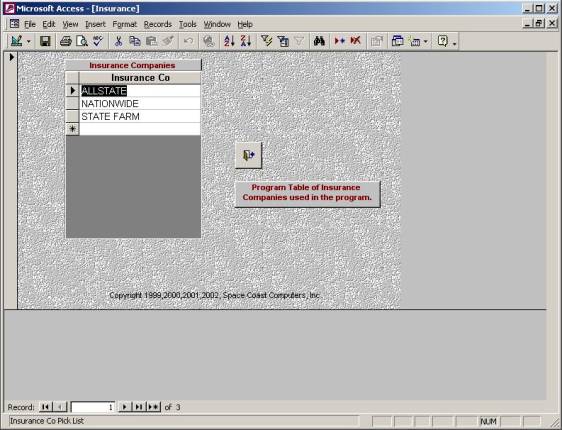Click the form control icon in menu bar
The height and width of the screenshot is (430, 562).
(14, 24)
